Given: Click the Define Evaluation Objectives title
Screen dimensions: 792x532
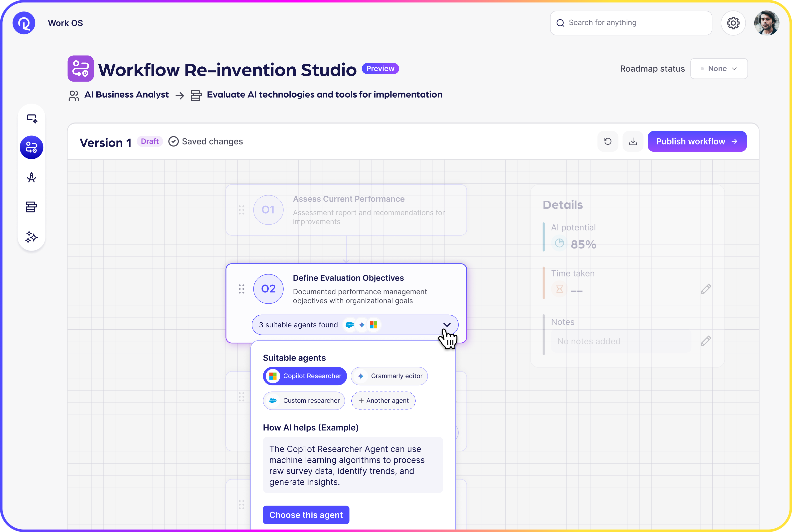Looking at the screenshot, I should [x=348, y=278].
